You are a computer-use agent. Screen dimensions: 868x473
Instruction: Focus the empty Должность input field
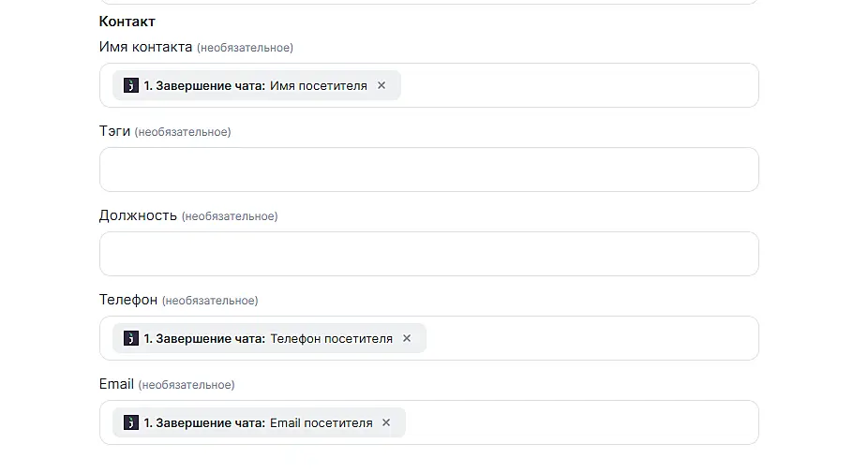click(428, 254)
